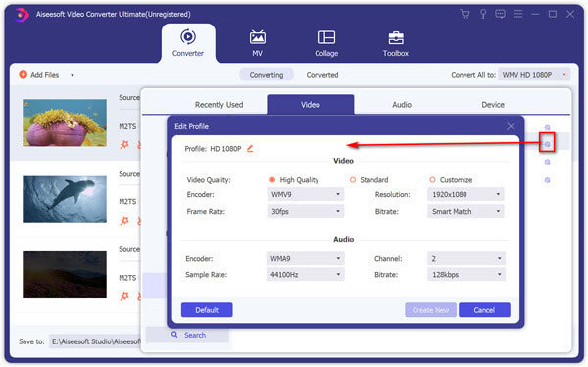
Task: Click the rename pencil next to HD 1080P
Action: point(250,149)
